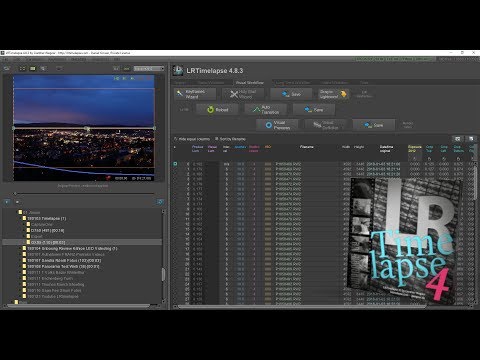Click the Visual Lum column header
Image resolution: width=480 pixels, height=360 pixels.
[212, 149]
